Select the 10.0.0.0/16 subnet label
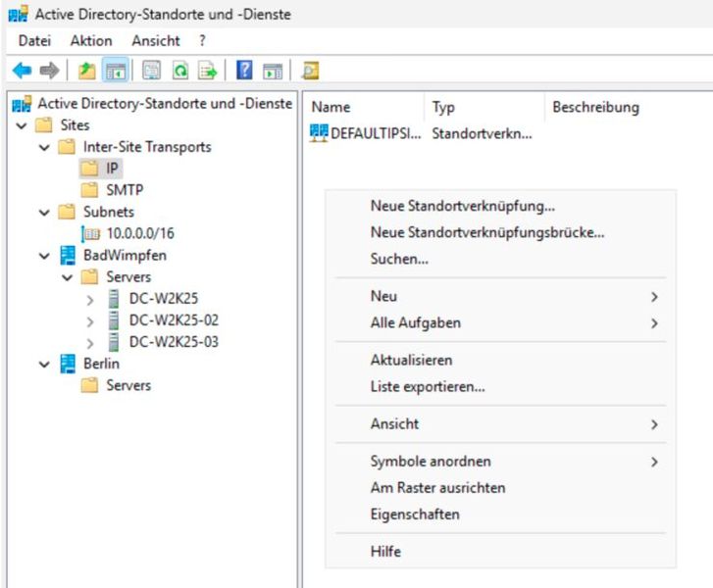This screenshot has width=713, height=588. click(140, 233)
